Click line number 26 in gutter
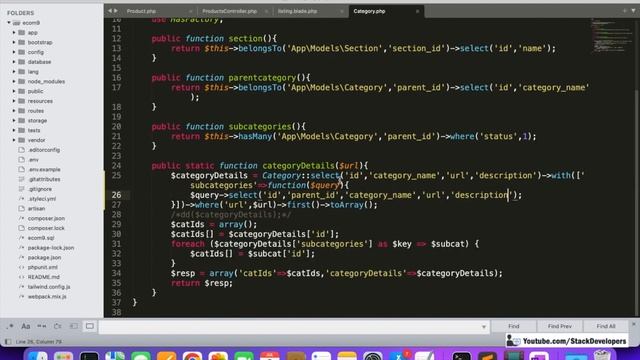 coord(116,195)
